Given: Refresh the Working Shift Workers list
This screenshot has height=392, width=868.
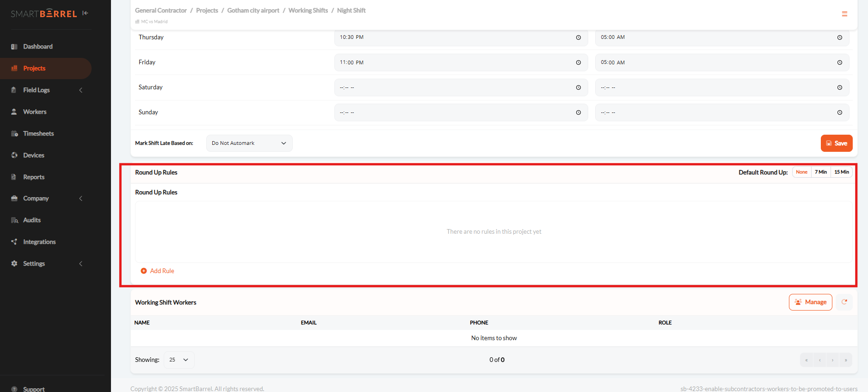Looking at the screenshot, I should 844,302.
